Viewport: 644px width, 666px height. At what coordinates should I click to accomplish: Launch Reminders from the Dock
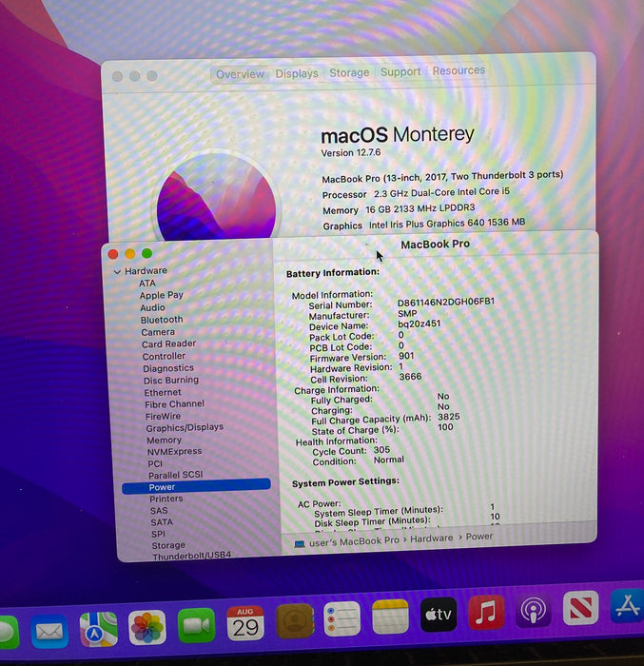click(x=342, y=618)
